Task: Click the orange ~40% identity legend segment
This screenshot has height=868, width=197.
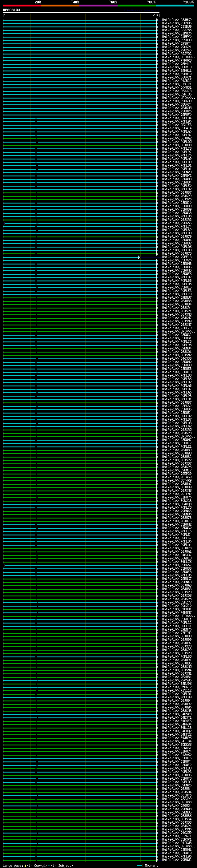Action: 60,6
